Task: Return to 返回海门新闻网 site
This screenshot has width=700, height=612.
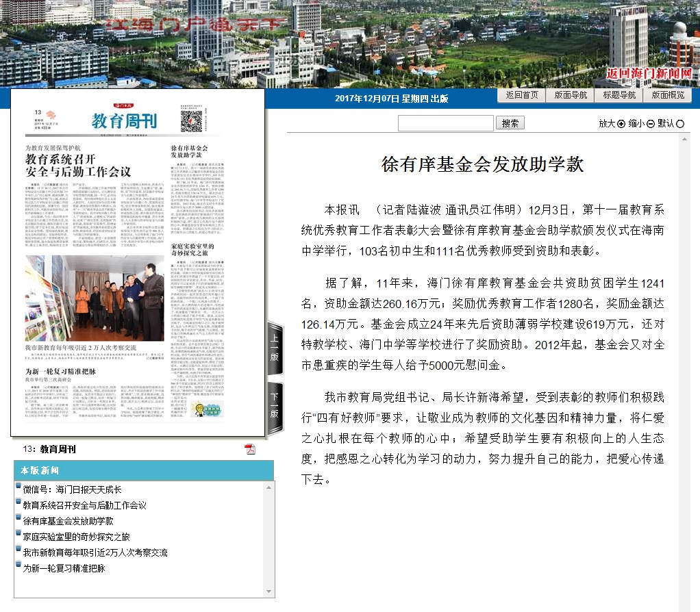Action: click(649, 74)
